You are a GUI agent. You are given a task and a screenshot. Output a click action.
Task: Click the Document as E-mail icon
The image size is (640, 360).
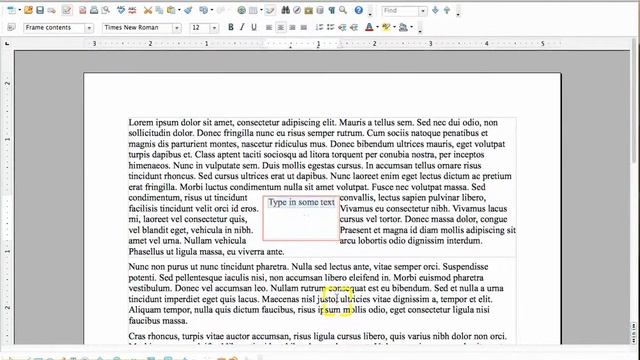[51, 10]
